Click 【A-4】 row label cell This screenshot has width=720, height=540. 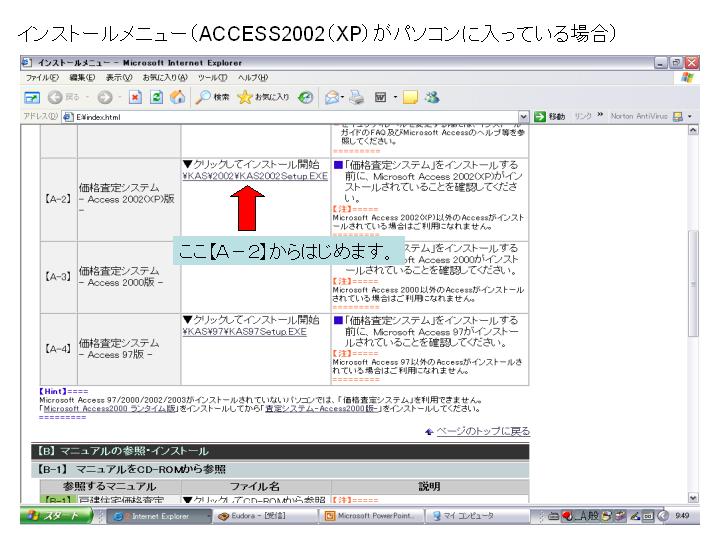59,349
